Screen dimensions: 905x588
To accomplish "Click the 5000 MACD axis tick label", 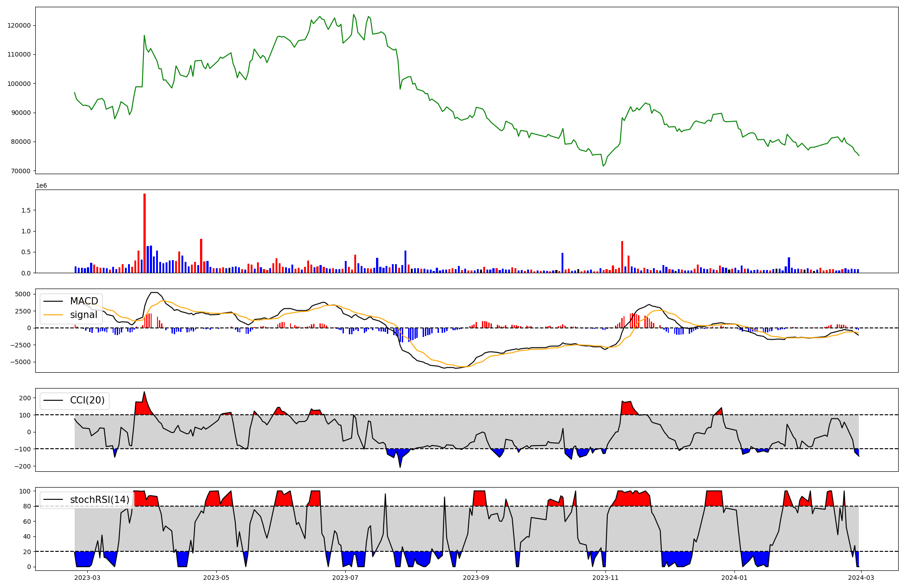I will tap(23, 294).
